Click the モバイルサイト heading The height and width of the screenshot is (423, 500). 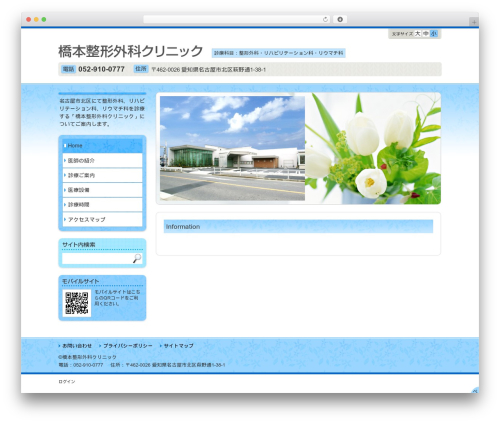(x=80, y=281)
